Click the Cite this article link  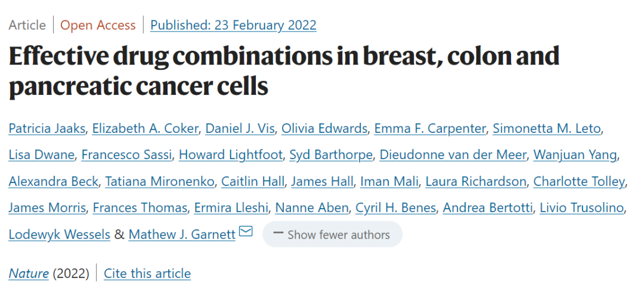pyautogui.click(x=147, y=274)
